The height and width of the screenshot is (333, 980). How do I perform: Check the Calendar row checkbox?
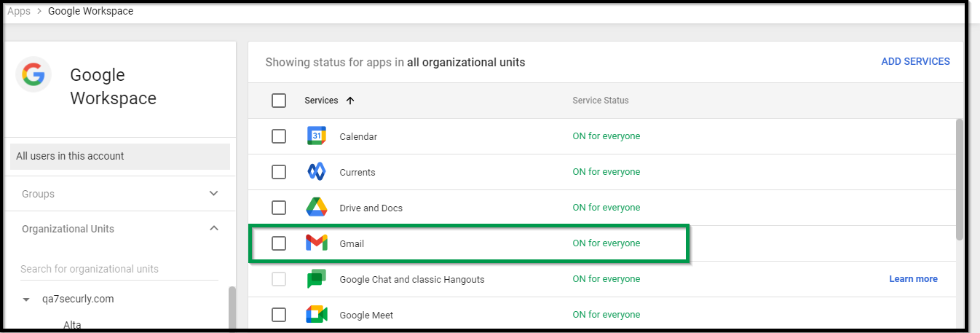tap(279, 136)
